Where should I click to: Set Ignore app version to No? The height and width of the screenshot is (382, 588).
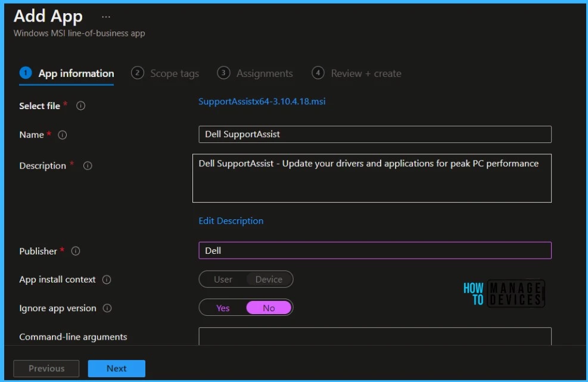click(269, 308)
